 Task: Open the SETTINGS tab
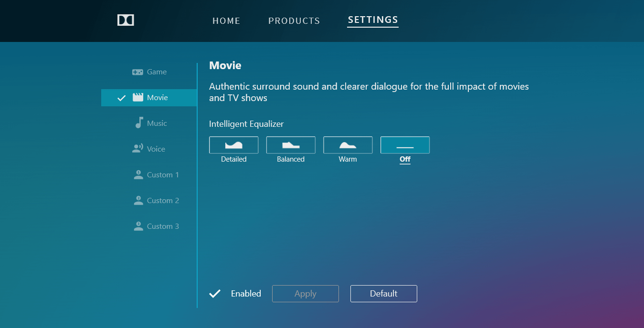[x=373, y=20]
